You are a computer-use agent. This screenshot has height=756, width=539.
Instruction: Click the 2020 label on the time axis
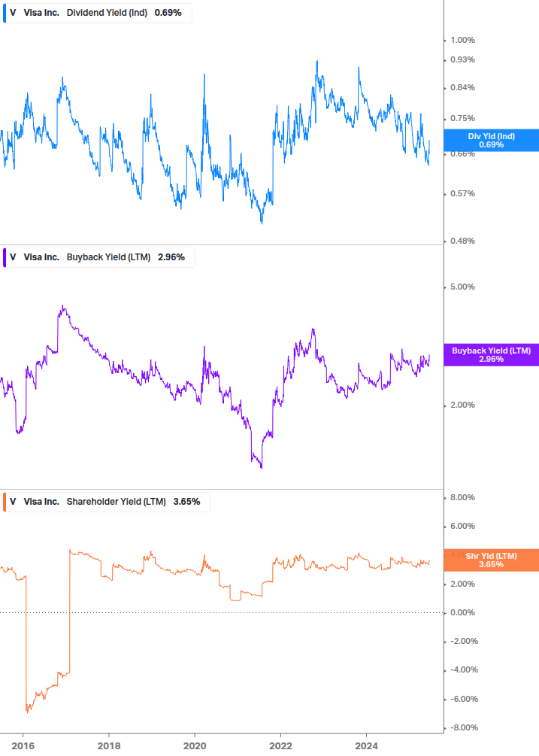tap(195, 746)
